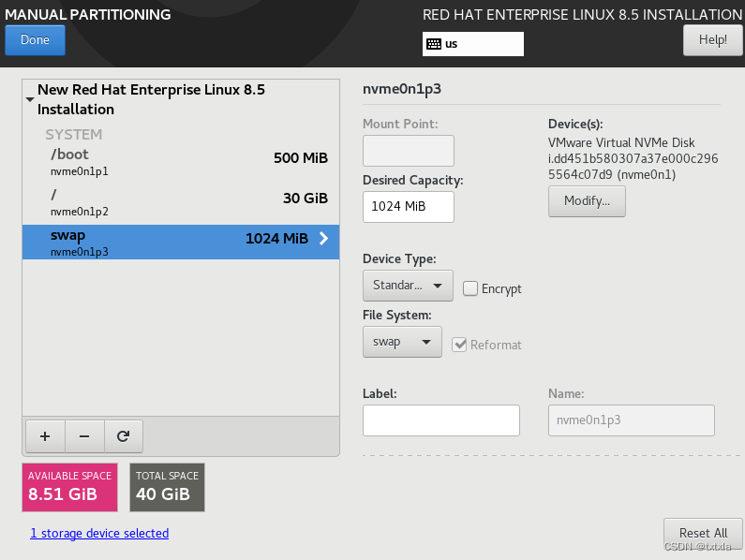
Task: Toggle the Reformat checkbox
Action: point(459,345)
